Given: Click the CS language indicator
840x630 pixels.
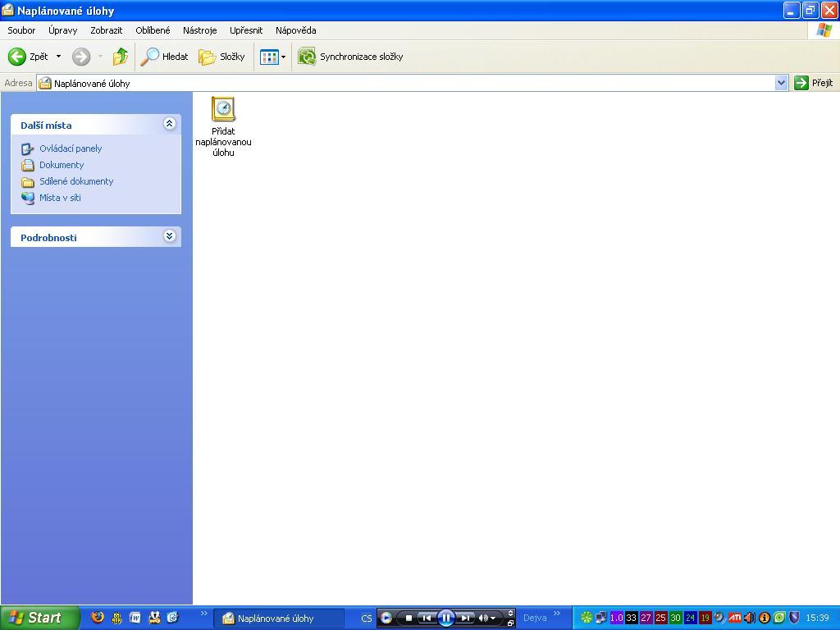Looking at the screenshot, I should pos(367,619).
